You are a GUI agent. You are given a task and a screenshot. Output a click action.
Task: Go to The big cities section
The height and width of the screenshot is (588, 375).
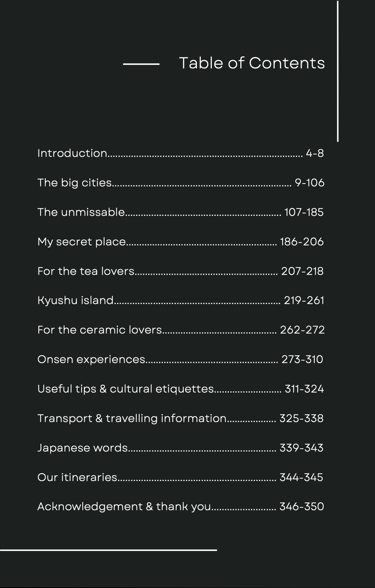(74, 183)
